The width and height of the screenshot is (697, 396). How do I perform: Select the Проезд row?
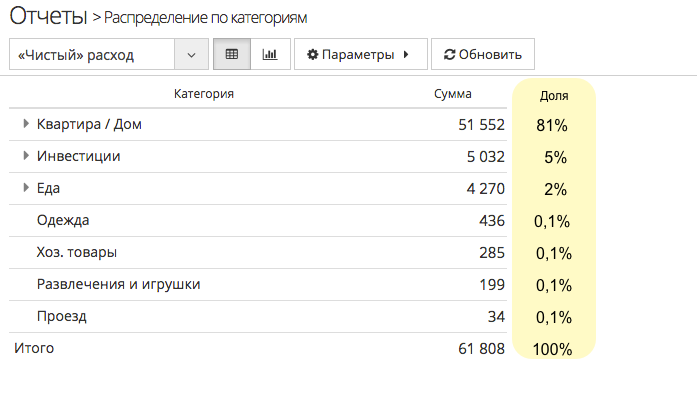[x=258, y=316]
